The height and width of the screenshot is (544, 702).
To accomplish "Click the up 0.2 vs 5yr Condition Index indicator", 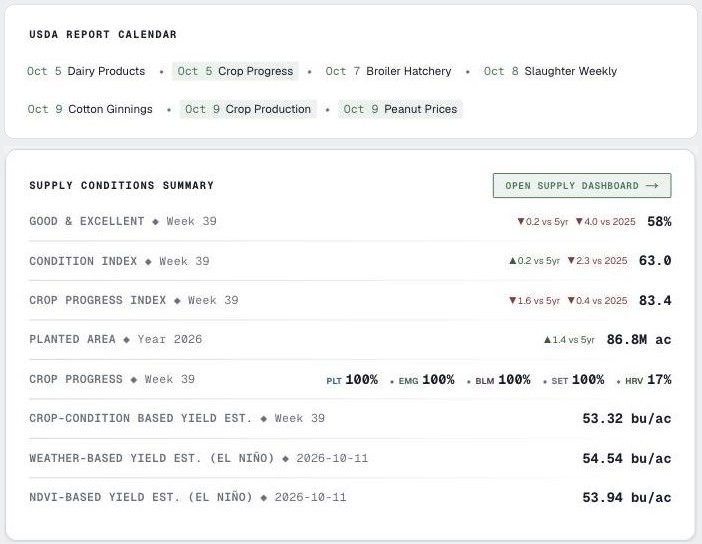I will (x=535, y=261).
